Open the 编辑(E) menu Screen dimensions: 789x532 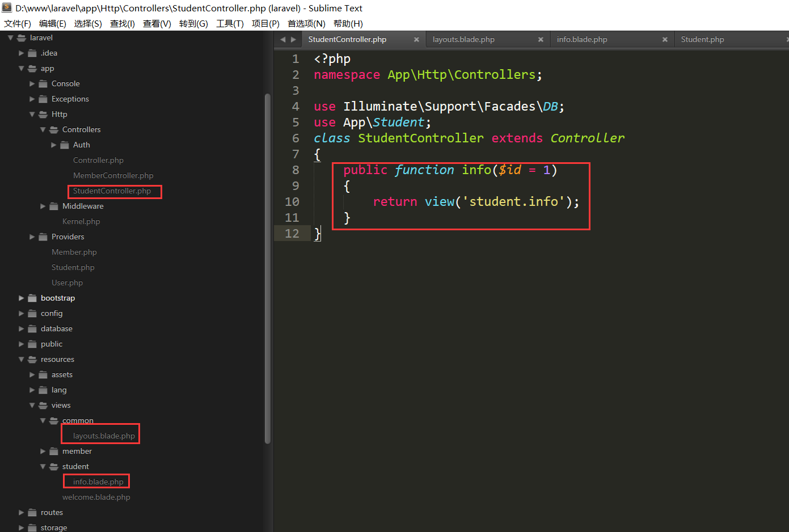53,23
